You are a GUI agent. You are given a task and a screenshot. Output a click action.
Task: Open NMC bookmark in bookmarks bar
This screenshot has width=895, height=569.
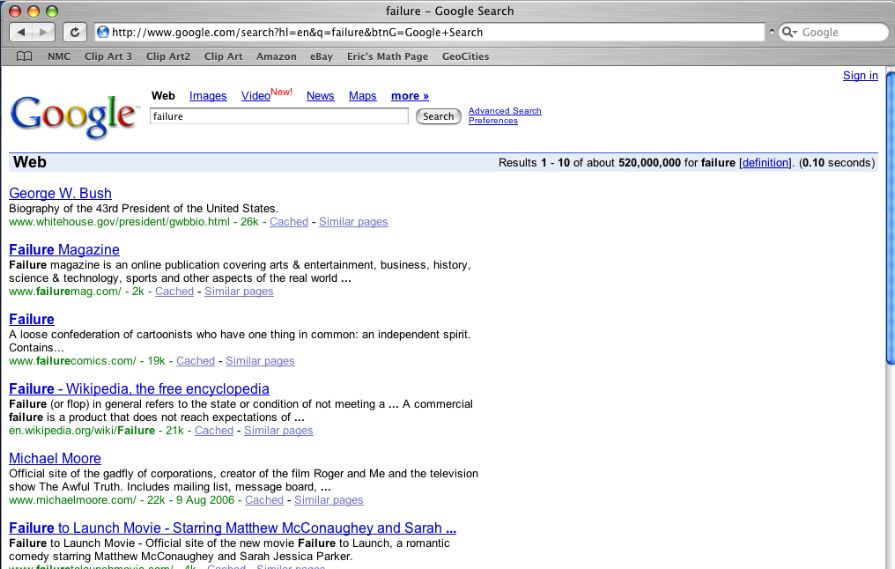tap(59, 57)
